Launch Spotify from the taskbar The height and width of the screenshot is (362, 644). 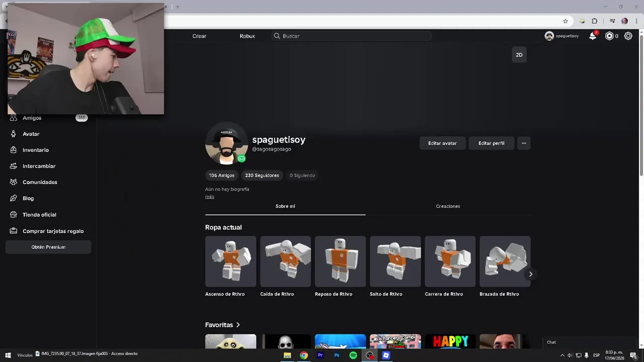tap(353, 355)
